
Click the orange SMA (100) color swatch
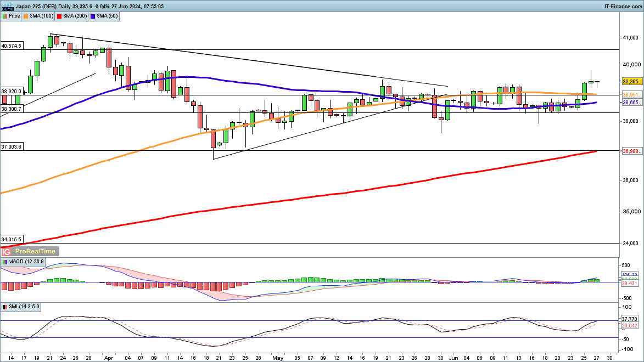tap(27, 16)
